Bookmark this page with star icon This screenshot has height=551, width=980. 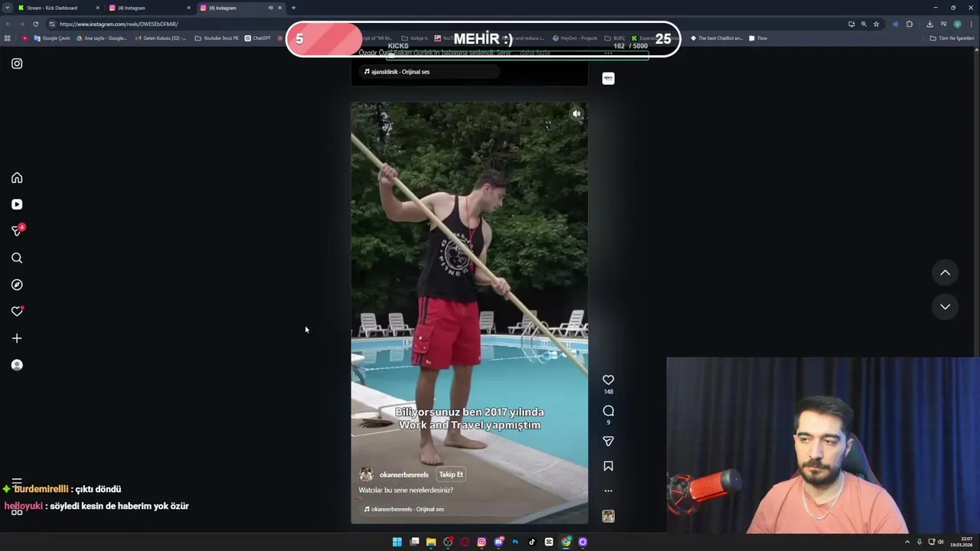tap(877, 24)
